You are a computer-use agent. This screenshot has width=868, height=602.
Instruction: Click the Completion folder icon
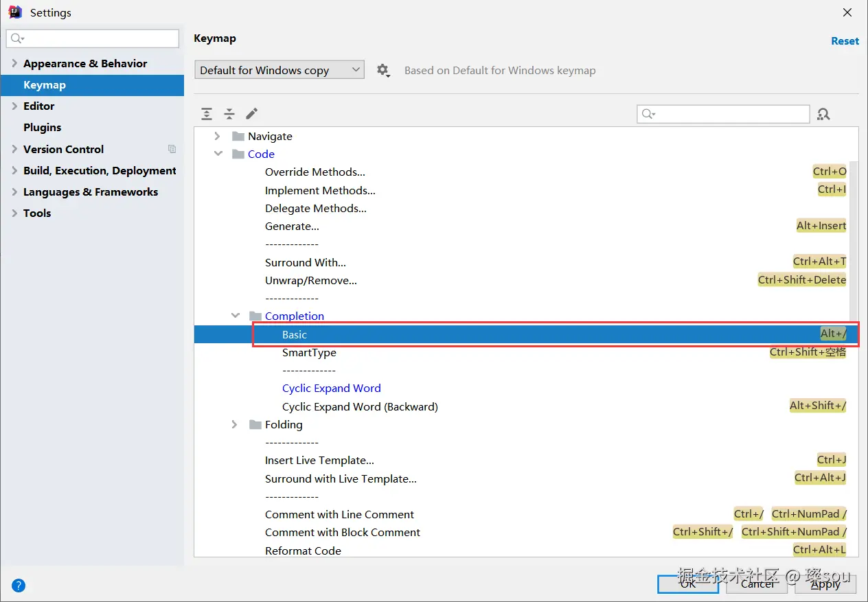click(x=255, y=316)
